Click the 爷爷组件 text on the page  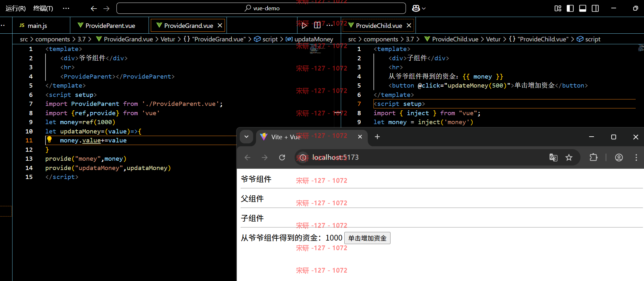[x=256, y=179]
